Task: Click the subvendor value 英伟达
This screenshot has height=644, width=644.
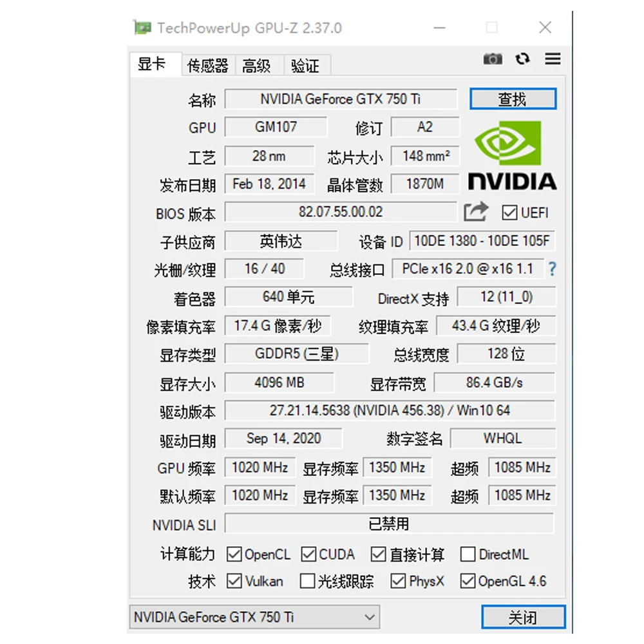Action: 281,241
